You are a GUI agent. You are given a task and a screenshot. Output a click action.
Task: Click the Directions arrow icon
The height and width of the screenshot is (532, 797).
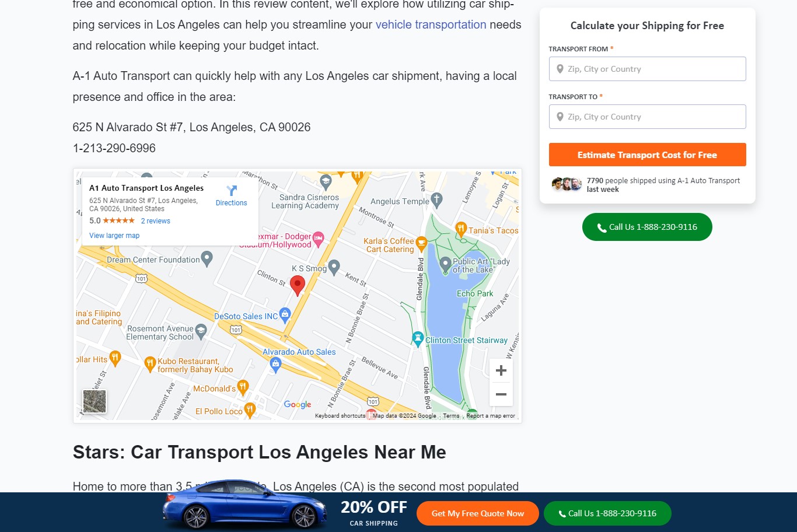(232, 190)
